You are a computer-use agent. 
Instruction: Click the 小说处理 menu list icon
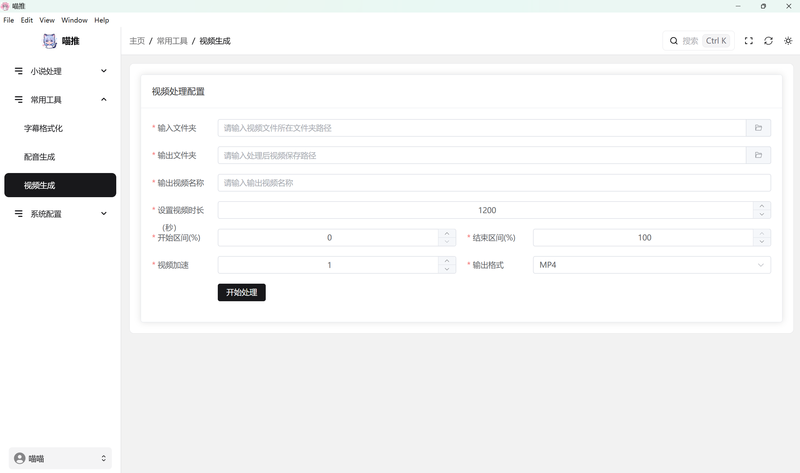[x=19, y=71]
